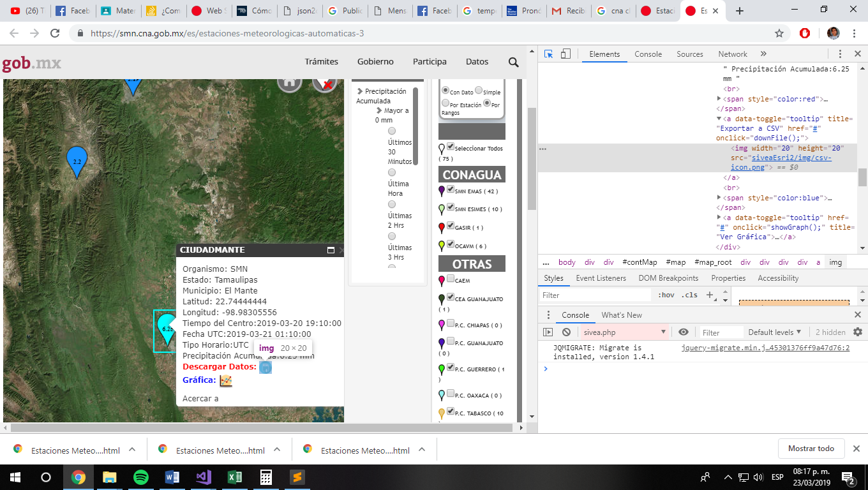Screen dimensions: 868x490
Task: Toggle OCAVM ( 6 ) checkbox
Action: pyautogui.click(x=451, y=244)
